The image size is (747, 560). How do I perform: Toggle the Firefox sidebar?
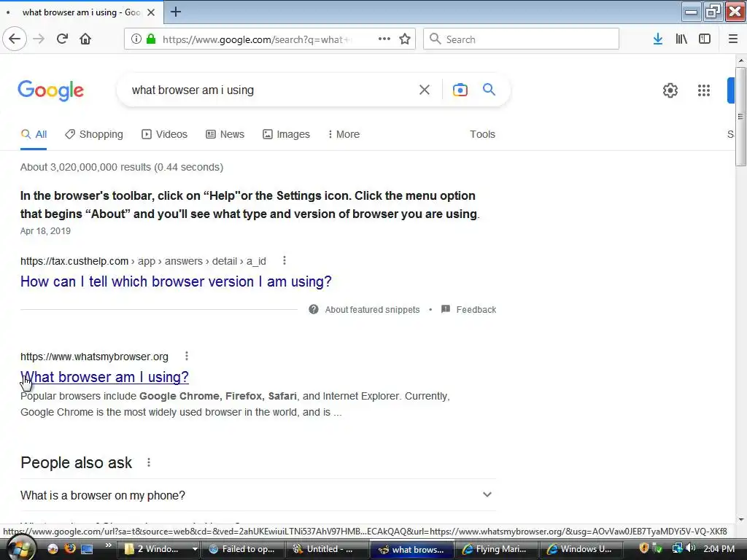coord(705,39)
